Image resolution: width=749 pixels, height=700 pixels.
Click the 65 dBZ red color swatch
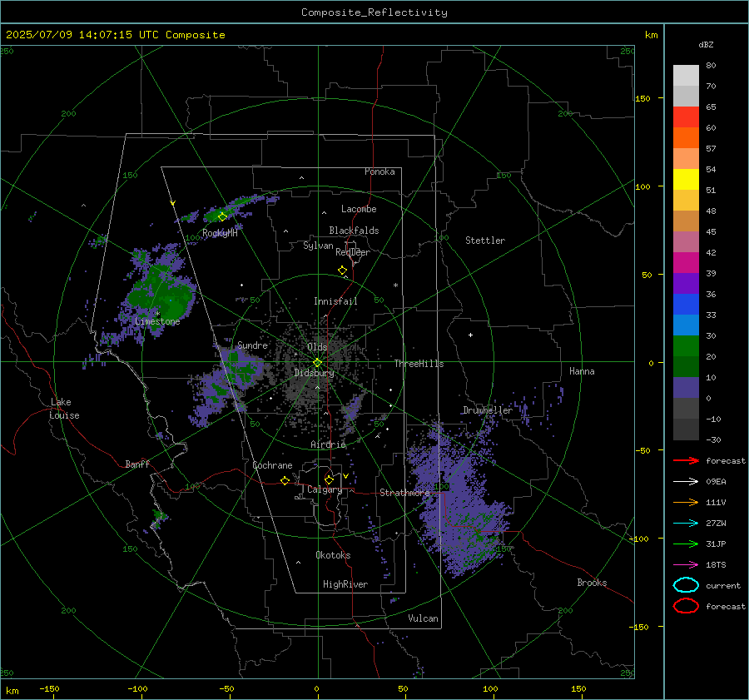pos(686,117)
